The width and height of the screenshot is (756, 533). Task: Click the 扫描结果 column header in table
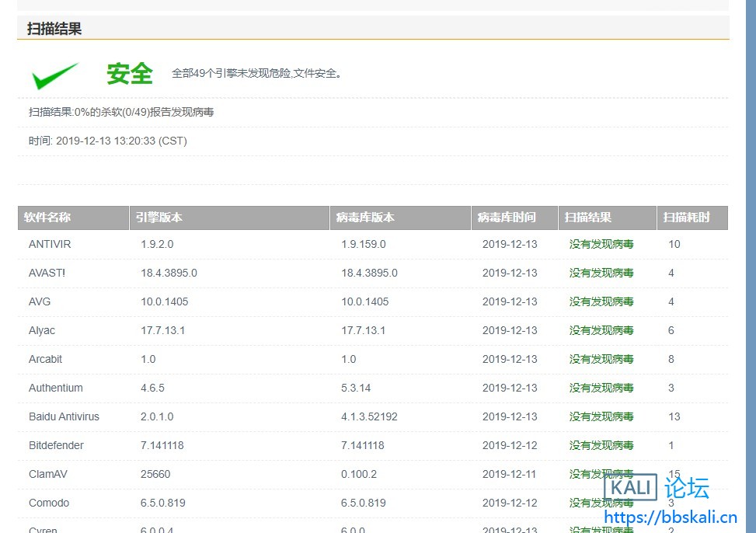[588, 218]
